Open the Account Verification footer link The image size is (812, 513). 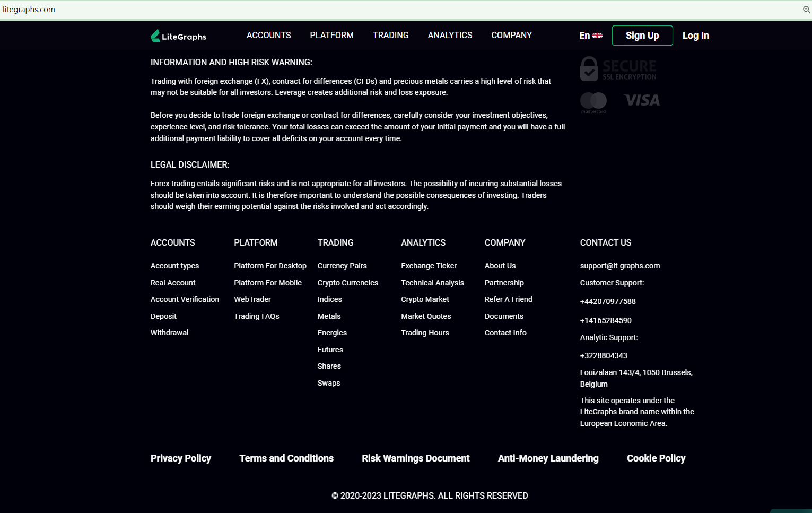pos(185,299)
